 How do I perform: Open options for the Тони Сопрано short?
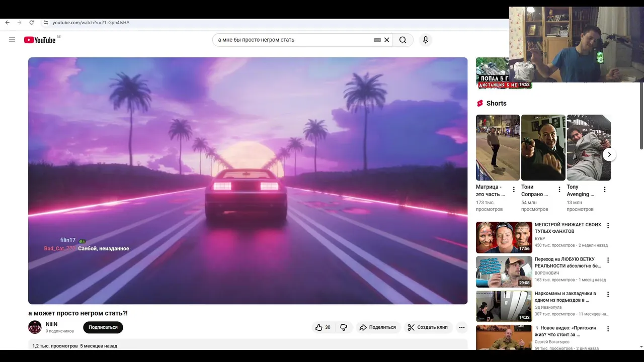tap(559, 190)
